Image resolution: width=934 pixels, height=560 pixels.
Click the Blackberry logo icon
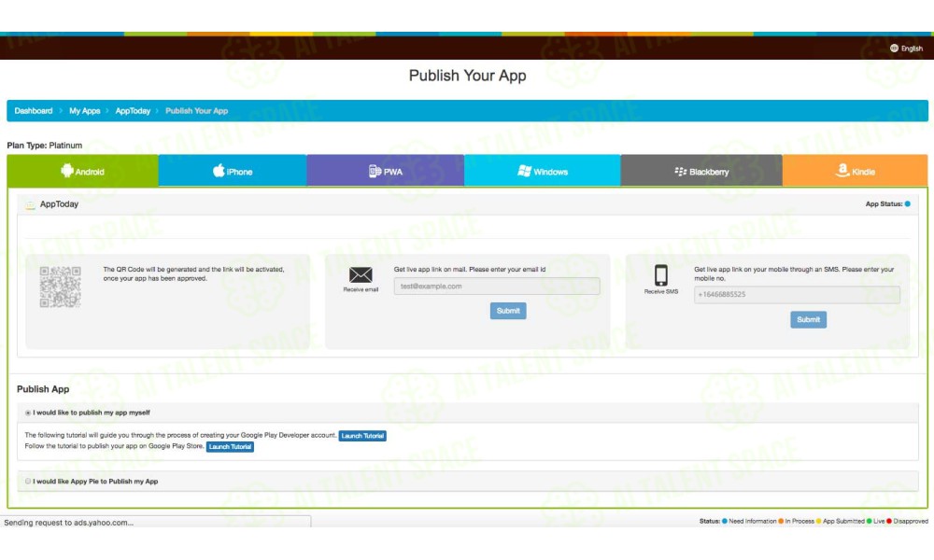pos(680,172)
